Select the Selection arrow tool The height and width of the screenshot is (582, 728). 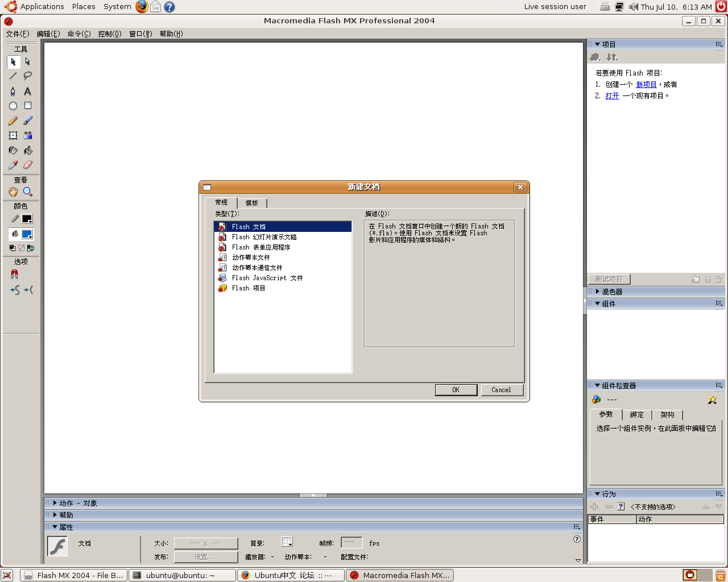click(x=13, y=61)
